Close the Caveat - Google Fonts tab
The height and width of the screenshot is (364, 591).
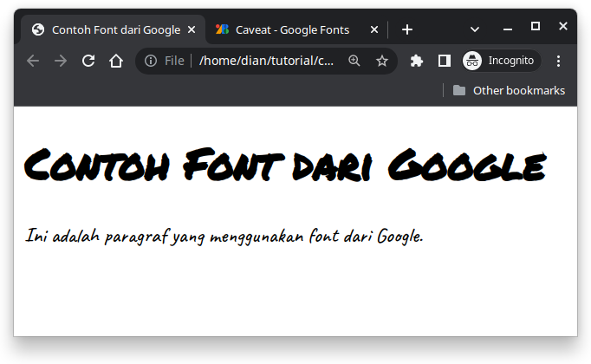click(373, 29)
